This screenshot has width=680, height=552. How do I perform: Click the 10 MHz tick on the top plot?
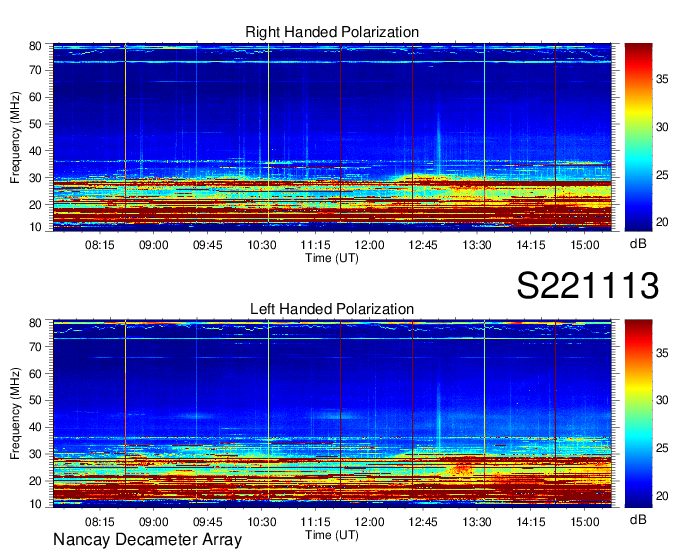tap(35, 227)
